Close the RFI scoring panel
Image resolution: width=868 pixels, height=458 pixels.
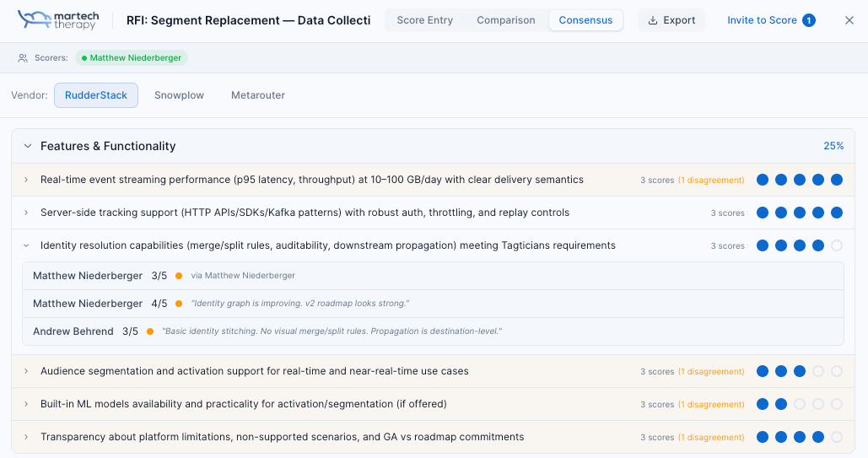tap(849, 20)
